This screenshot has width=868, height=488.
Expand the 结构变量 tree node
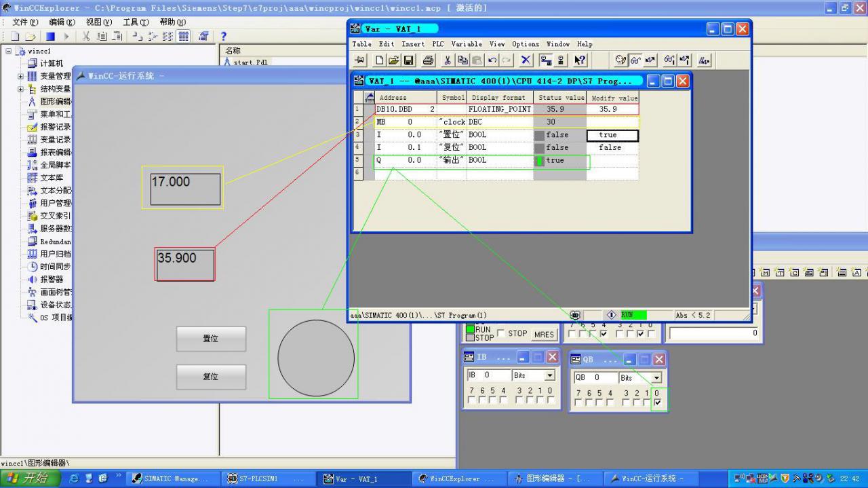[20, 89]
